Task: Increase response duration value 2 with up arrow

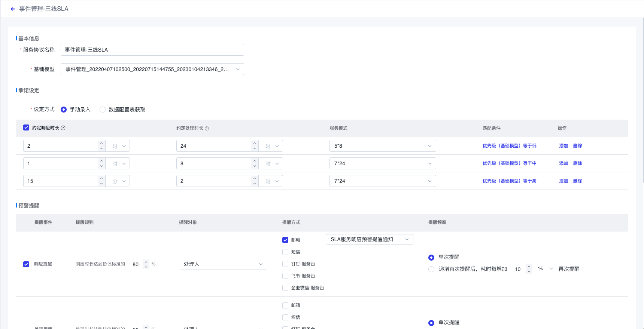Action: point(101,143)
